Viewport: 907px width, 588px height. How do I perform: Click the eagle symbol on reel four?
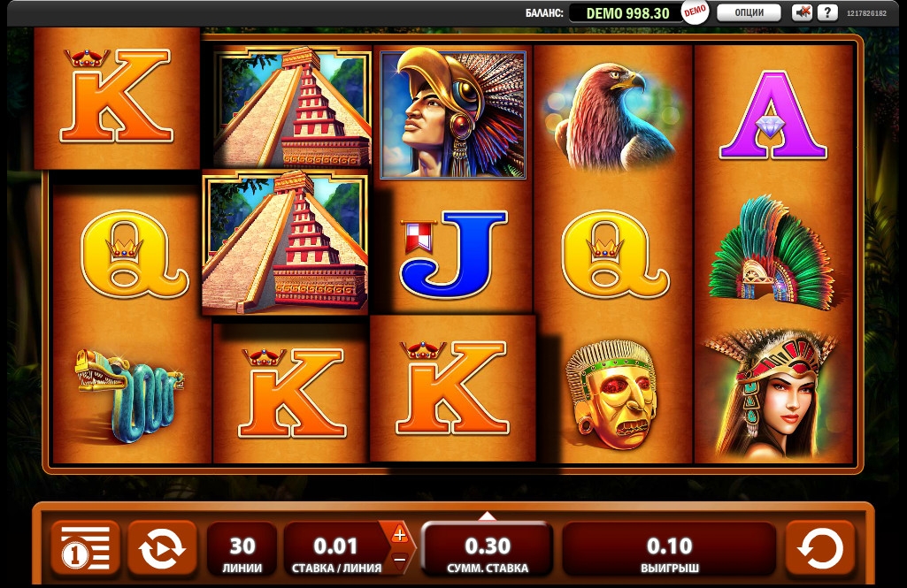pyautogui.click(x=613, y=116)
